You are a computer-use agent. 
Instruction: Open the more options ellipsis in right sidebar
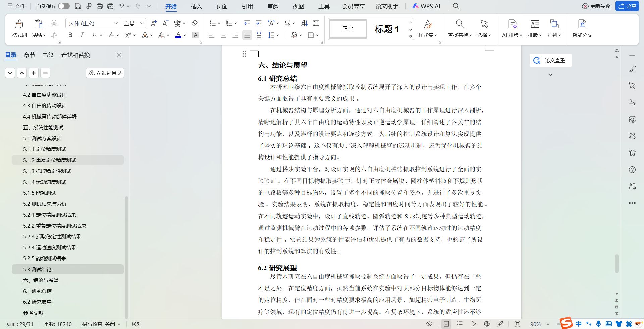pyautogui.click(x=632, y=203)
